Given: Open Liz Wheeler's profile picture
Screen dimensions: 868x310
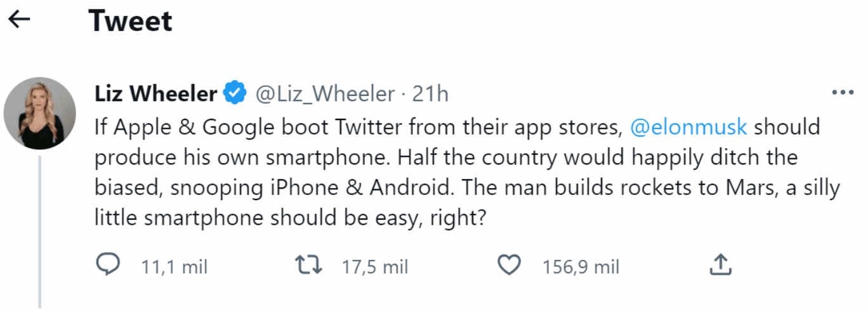Looking at the screenshot, I should click(x=39, y=114).
